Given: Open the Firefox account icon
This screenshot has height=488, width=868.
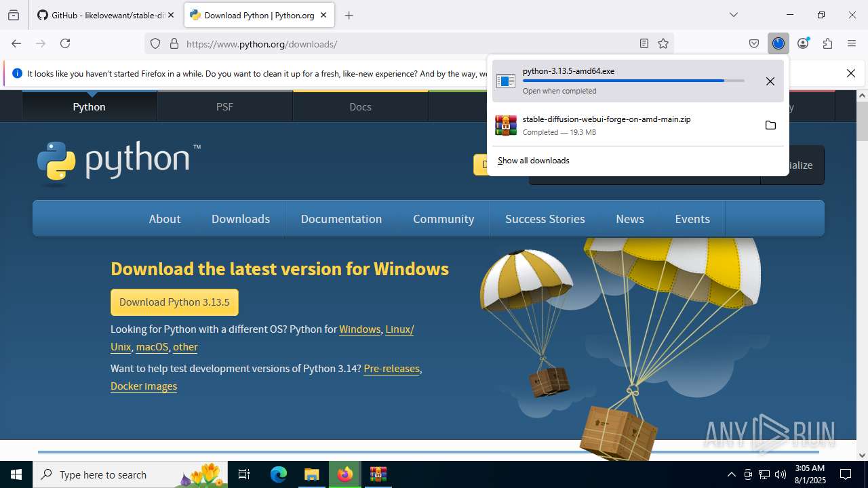Looking at the screenshot, I should (803, 43).
